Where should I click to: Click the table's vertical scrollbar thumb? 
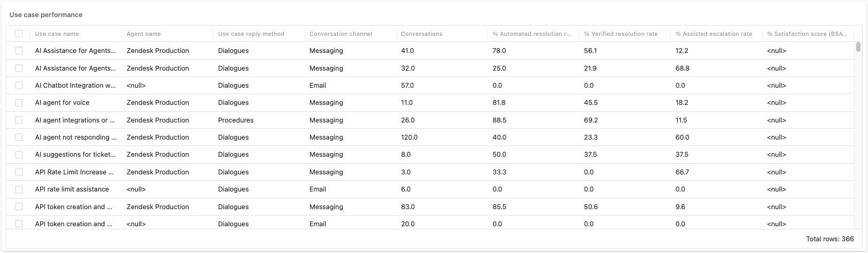[858, 47]
